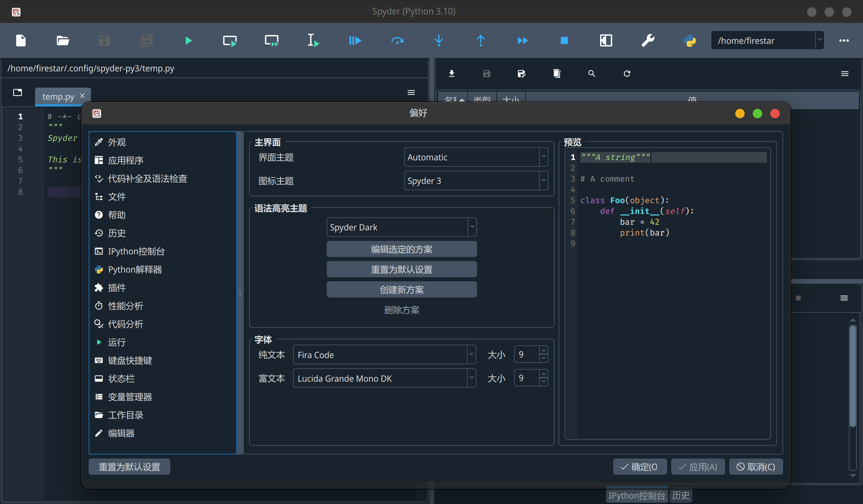
Task: Open the 图标主题 Spyder 3 dropdown
Action: [476, 180]
